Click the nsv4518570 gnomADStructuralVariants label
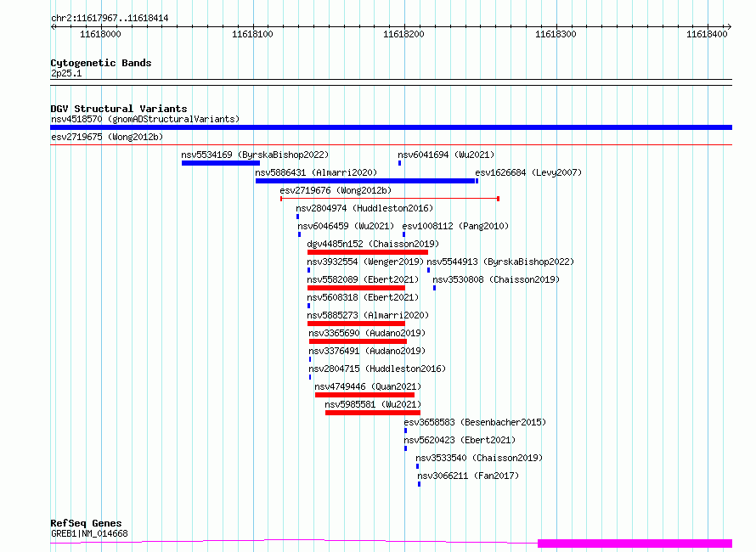Image resolution: width=756 pixels, height=552 pixels. [x=145, y=119]
